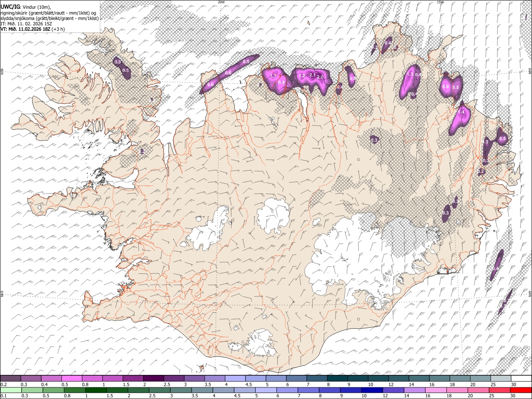Click the '2.0' snowfall value on the map
This screenshot has width=532, height=399.
coord(320,77)
